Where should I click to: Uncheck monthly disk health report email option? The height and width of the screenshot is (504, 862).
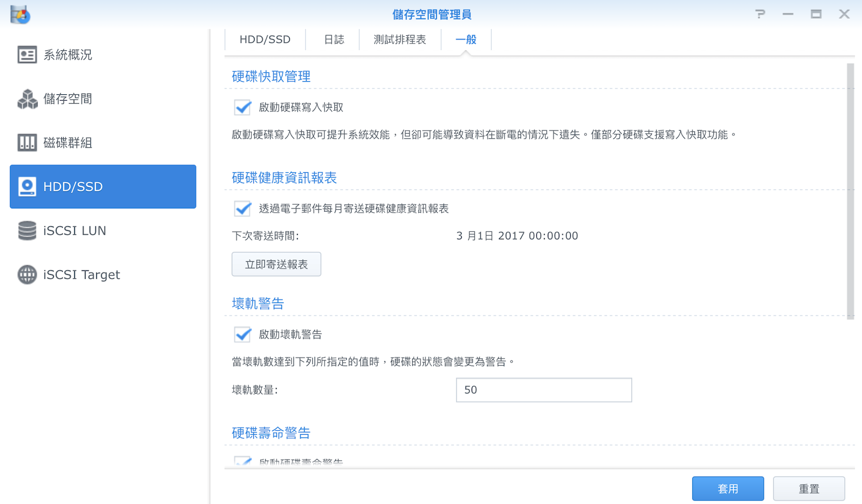point(243,209)
